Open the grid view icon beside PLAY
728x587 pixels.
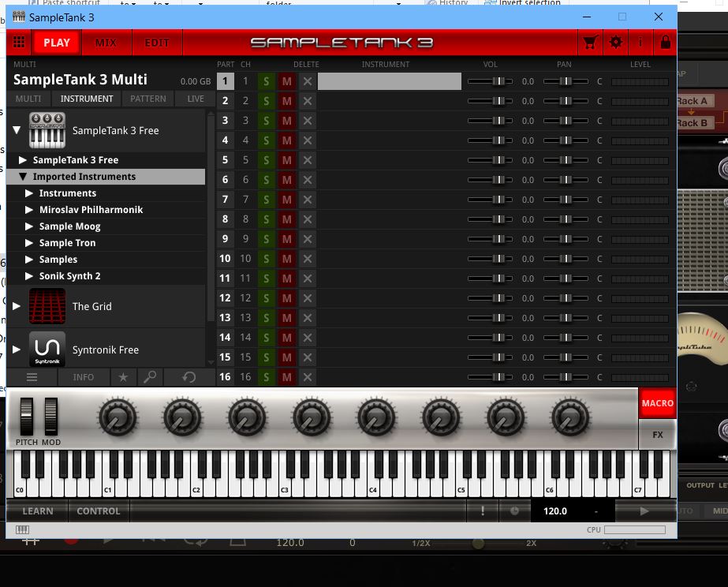pos(19,43)
